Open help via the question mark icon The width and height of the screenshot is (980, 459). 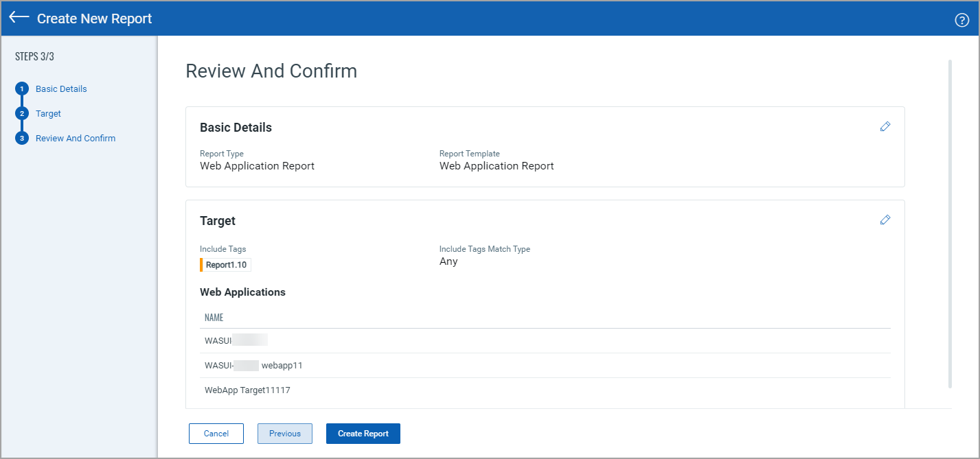point(961,19)
